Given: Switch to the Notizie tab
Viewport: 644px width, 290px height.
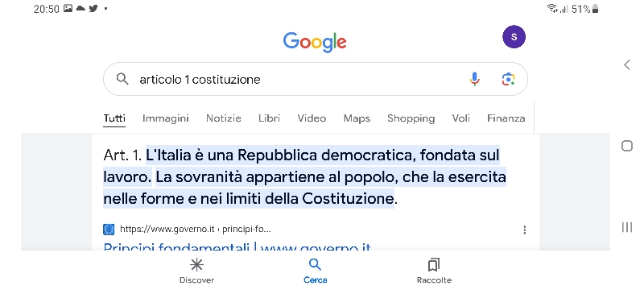Looking at the screenshot, I should coord(224,118).
